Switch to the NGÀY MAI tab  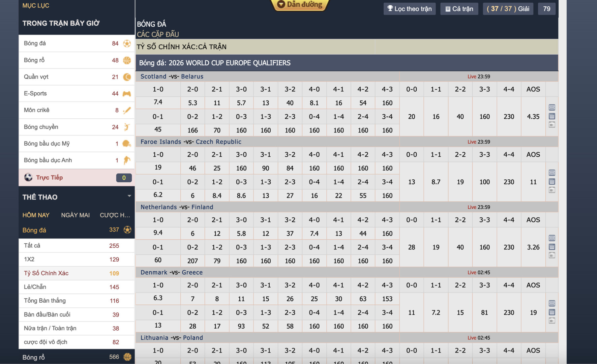[75, 215]
